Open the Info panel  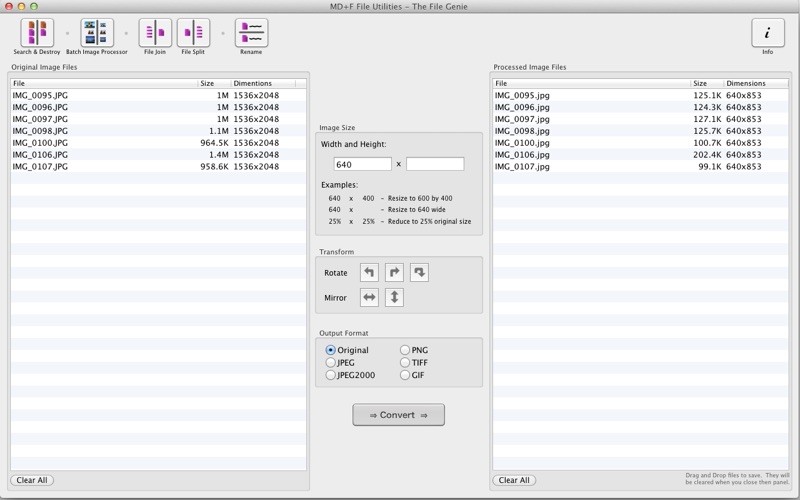tap(767, 33)
